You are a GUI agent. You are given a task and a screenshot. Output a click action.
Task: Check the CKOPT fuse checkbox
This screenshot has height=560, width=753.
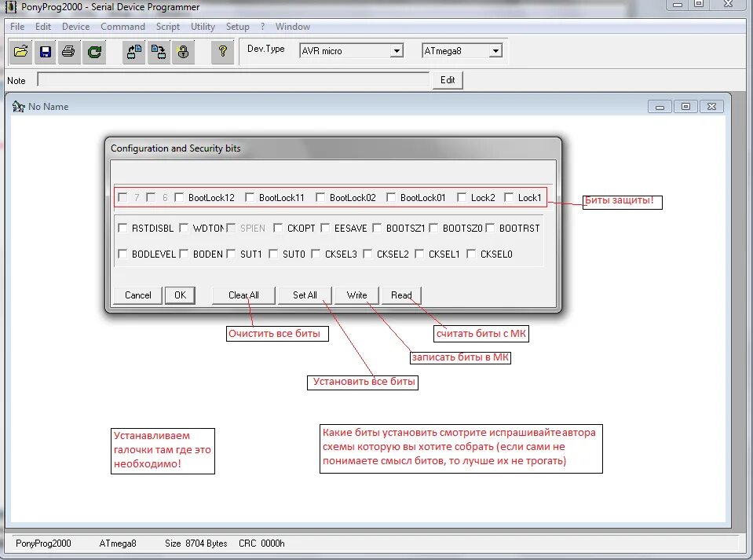[278, 228]
